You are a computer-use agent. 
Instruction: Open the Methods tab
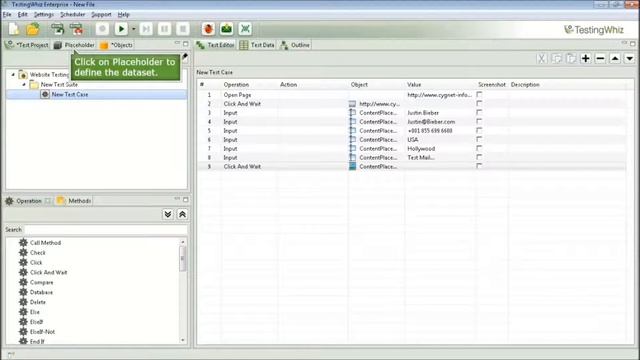74,201
